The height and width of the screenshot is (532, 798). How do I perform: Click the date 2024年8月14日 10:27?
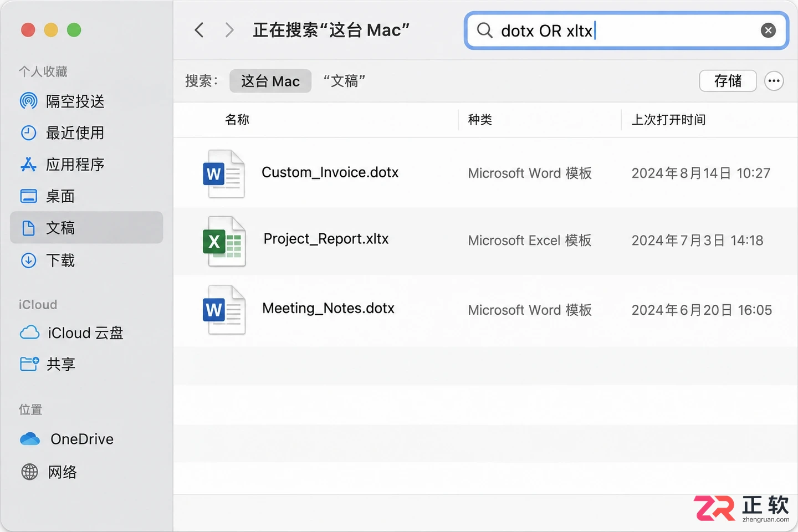tap(701, 173)
